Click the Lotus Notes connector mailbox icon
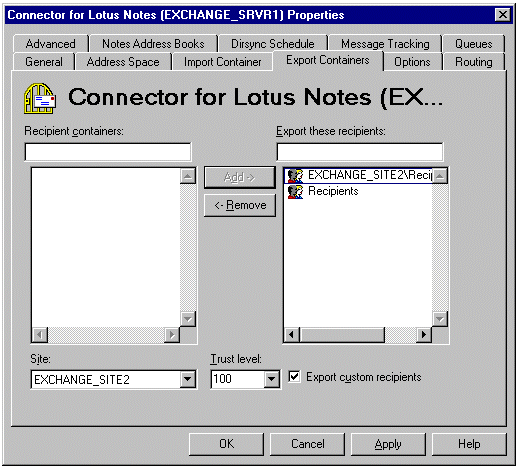Screen dimensions: 519x467 (x=40, y=99)
